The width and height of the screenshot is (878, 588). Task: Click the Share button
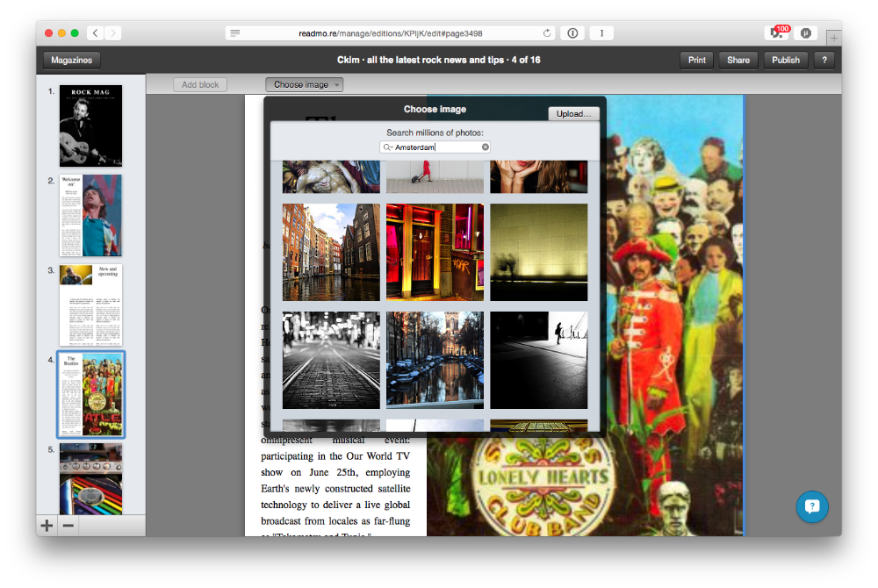point(738,60)
